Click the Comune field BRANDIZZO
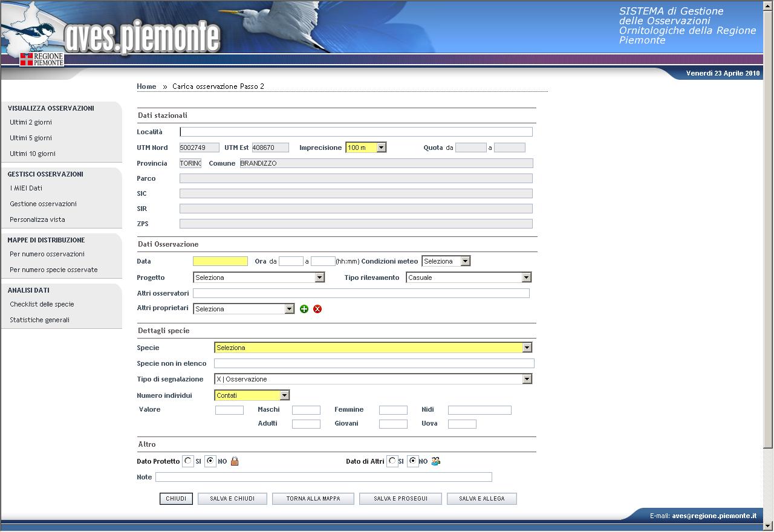Image resolution: width=774 pixels, height=532 pixels. pyautogui.click(x=386, y=163)
